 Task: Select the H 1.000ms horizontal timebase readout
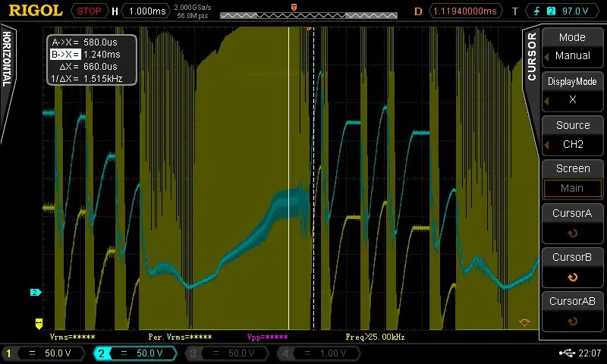click(x=142, y=11)
